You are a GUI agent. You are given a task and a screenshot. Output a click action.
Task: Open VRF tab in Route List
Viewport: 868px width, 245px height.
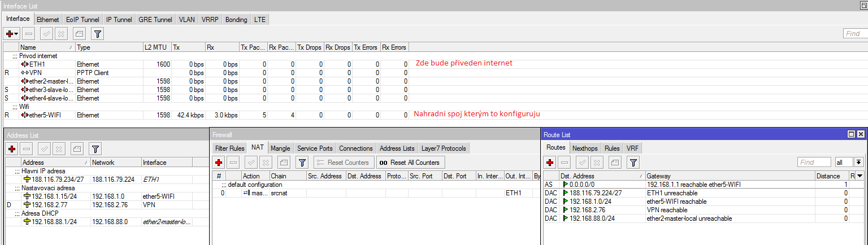point(632,148)
